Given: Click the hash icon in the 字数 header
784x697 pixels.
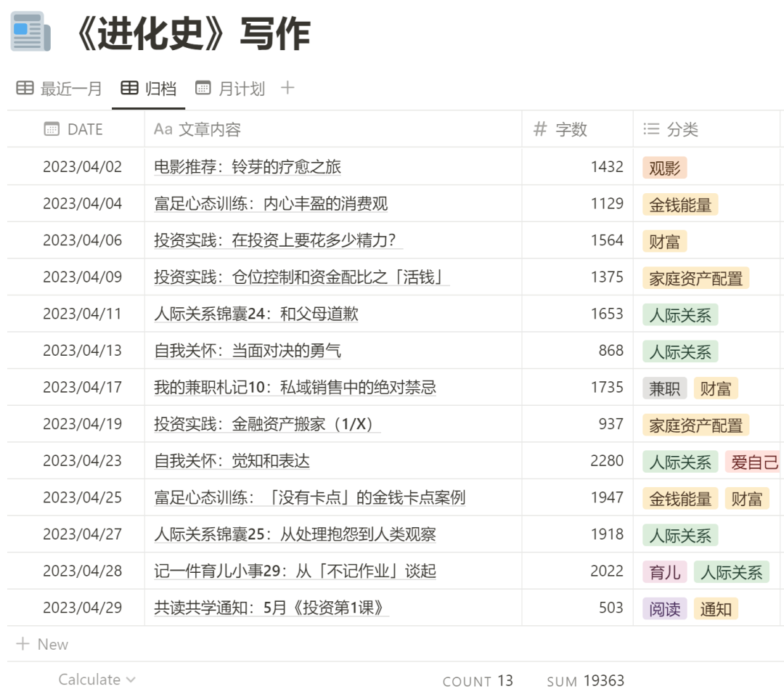Looking at the screenshot, I should point(540,129).
